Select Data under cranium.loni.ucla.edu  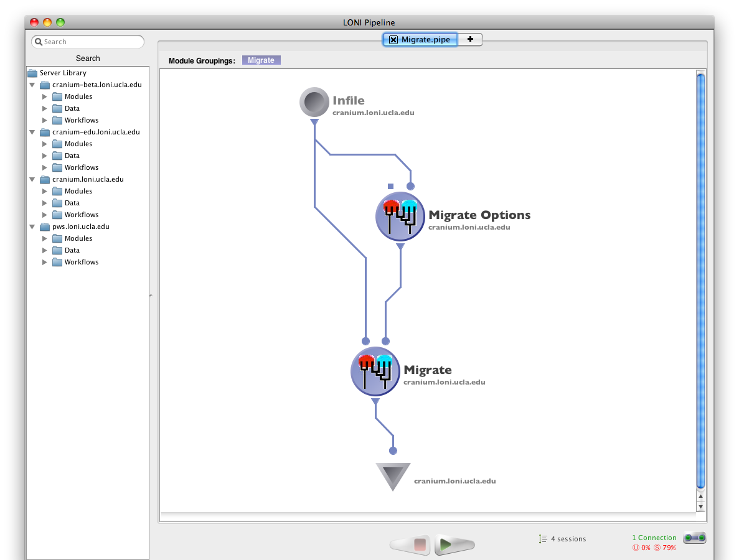72,202
